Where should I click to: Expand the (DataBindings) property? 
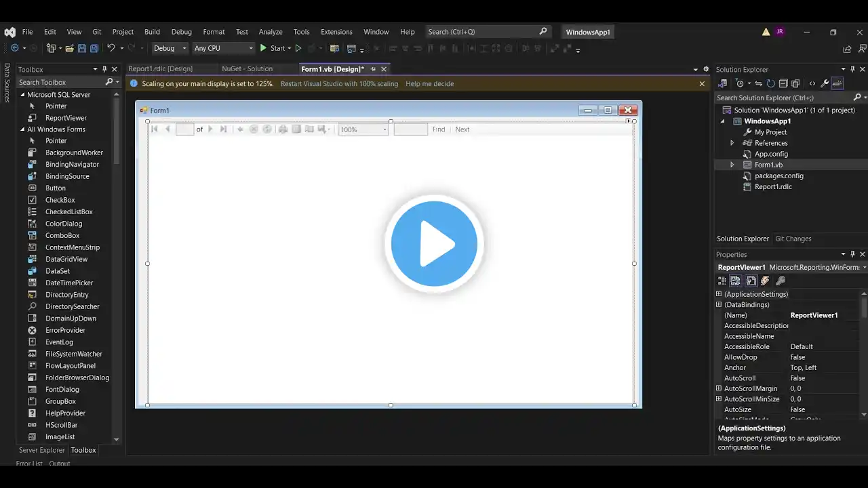pos(719,305)
